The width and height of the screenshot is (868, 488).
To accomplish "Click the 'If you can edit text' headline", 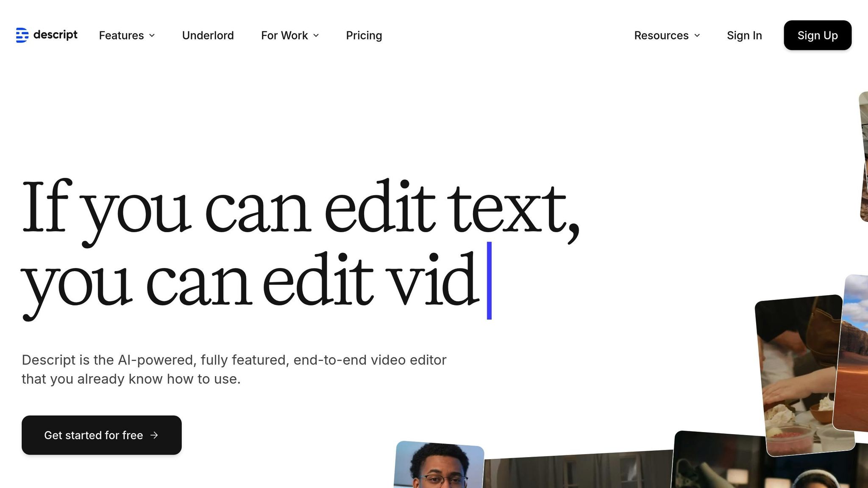I will 300,208.
